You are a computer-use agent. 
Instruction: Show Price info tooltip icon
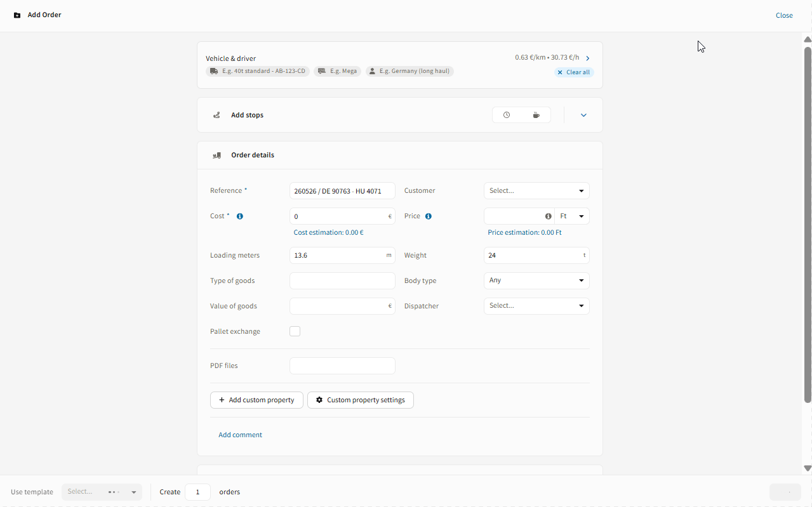pyautogui.click(x=429, y=216)
